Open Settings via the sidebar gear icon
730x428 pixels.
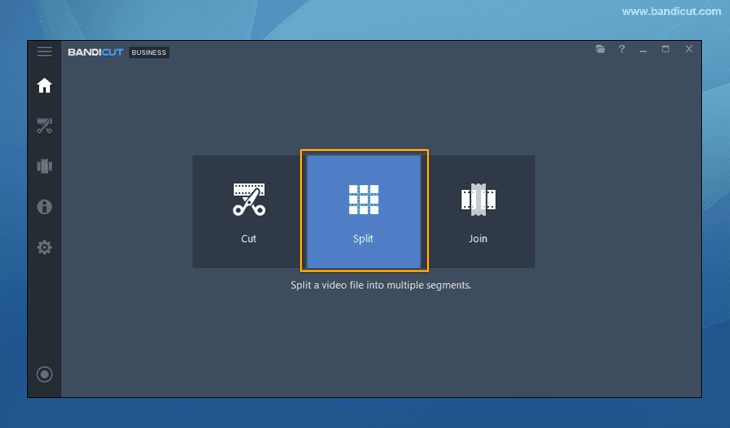[x=45, y=247]
